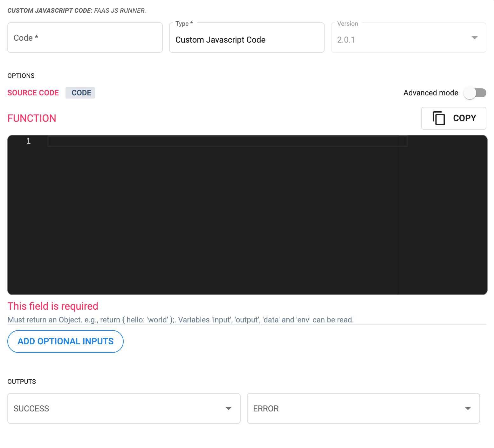Click the SUCCESS dropdown arrow icon
The image size is (494, 448).
pos(229,408)
